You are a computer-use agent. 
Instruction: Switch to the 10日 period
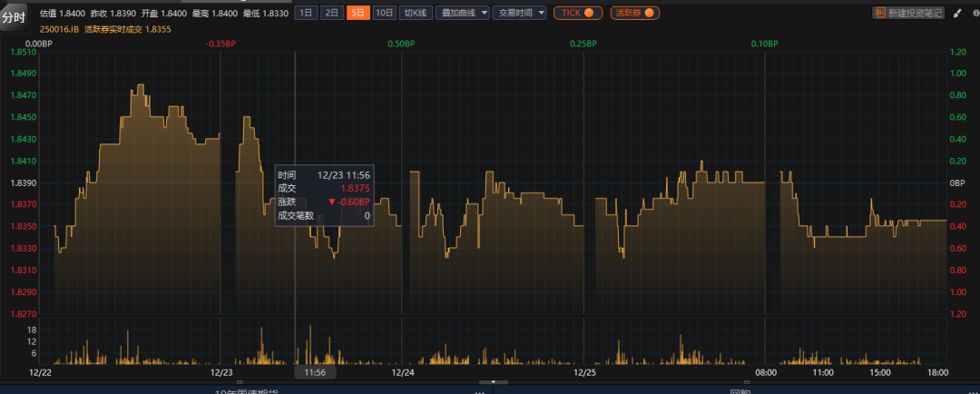[x=385, y=13]
